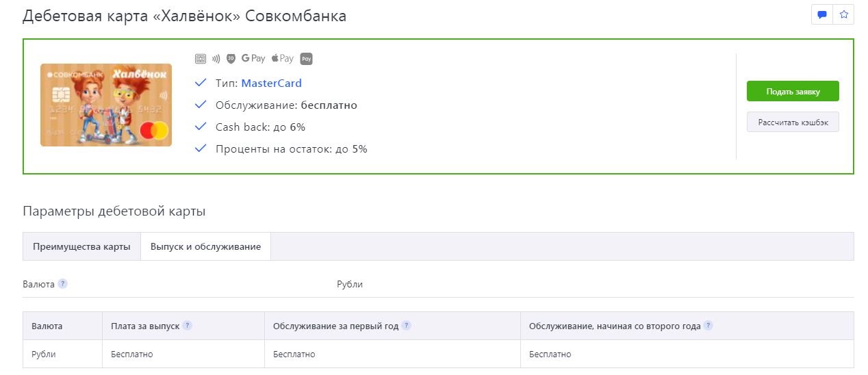
Task: Open help tooltip for Обслуживание за первый год
Action: pyautogui.click(x=406, y=326)
